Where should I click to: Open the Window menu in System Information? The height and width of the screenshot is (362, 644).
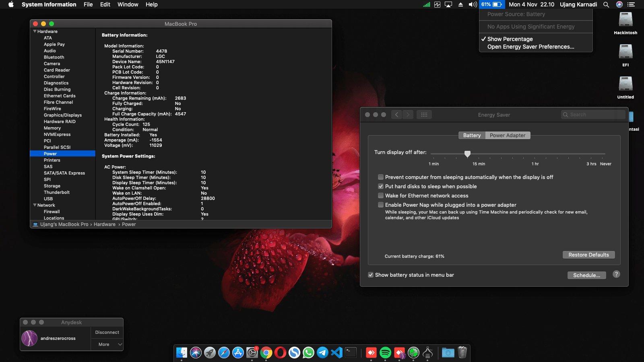[128, 4]
